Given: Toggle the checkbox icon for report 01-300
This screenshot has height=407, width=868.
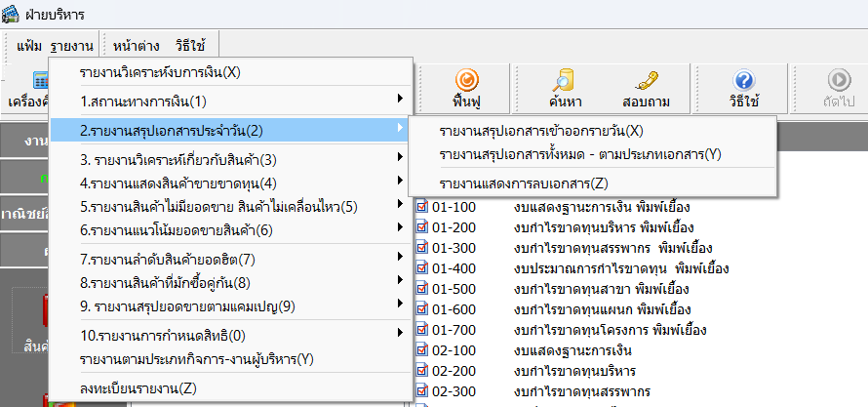Looking at the screenshot, I should click(422, 248).
